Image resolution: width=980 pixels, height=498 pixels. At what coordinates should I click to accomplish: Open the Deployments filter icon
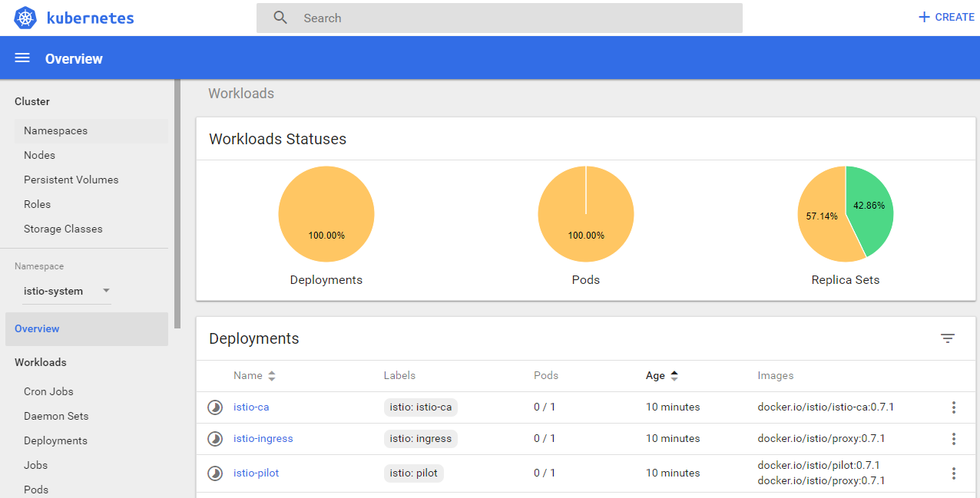pyautogui.click(x=948, y=338)
